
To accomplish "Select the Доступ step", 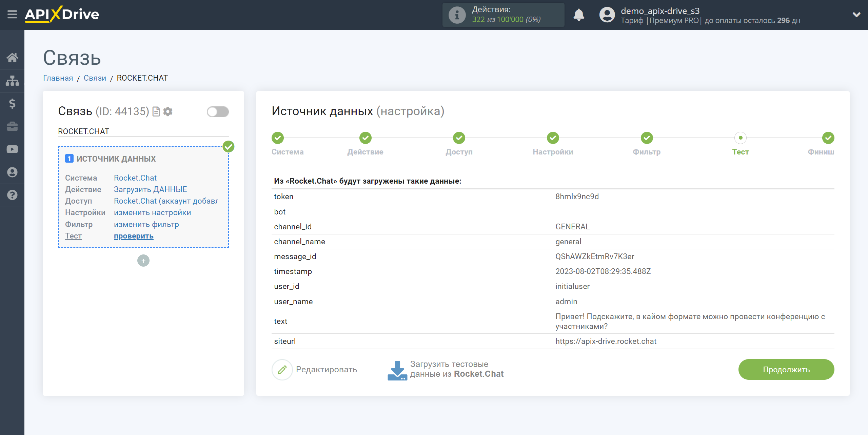I will (x=459, y=138).
